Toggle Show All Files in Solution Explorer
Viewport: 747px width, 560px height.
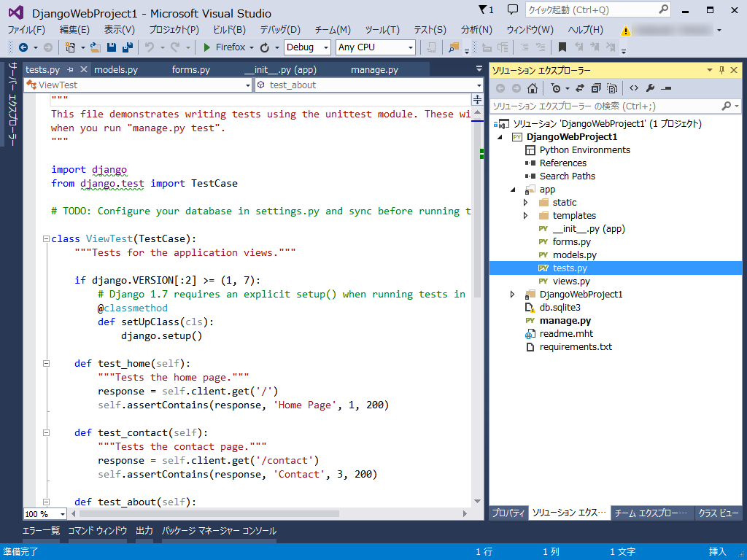click(612, 88)
